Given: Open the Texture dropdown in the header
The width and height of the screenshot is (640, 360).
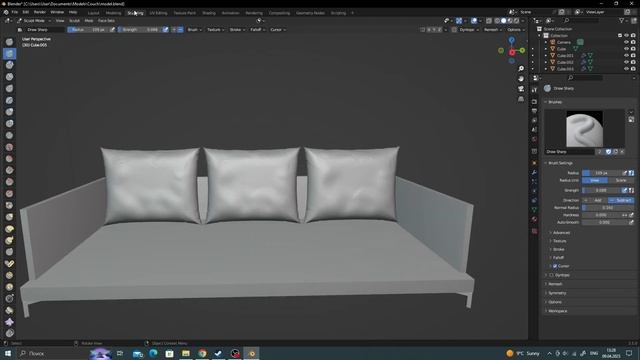Looking at the screenshot, I should pos(216,30).
